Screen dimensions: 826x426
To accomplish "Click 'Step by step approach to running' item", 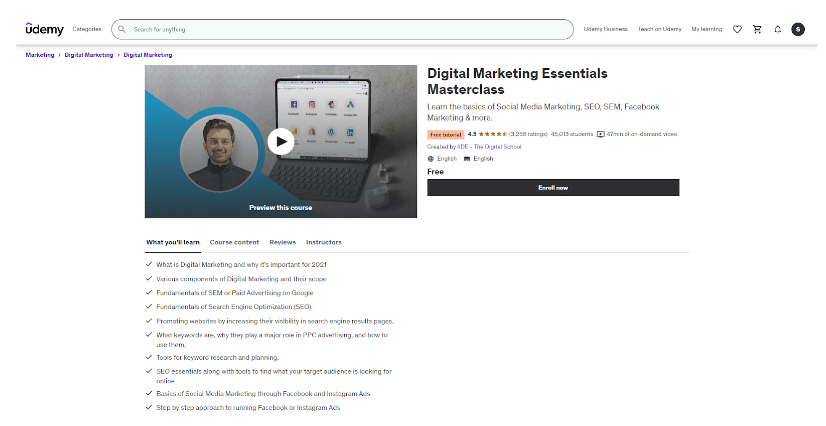I will coord(248,408).
